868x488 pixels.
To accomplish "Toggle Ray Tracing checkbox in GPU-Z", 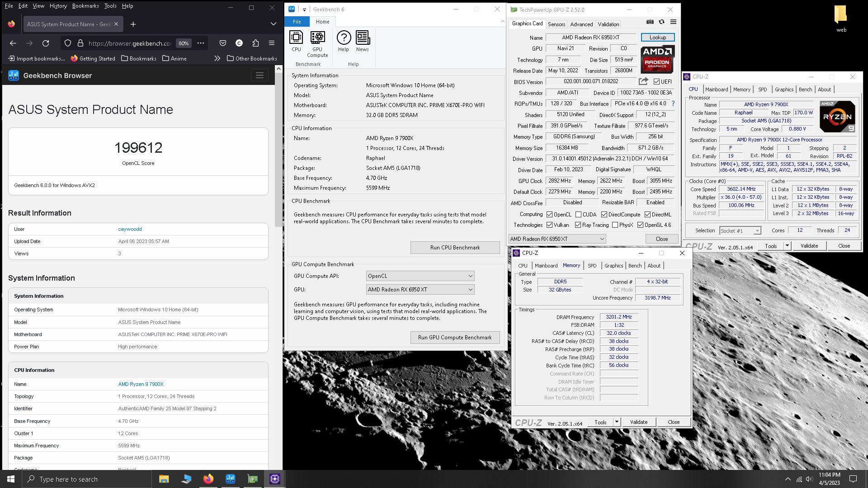I will [x=578, y=225].
